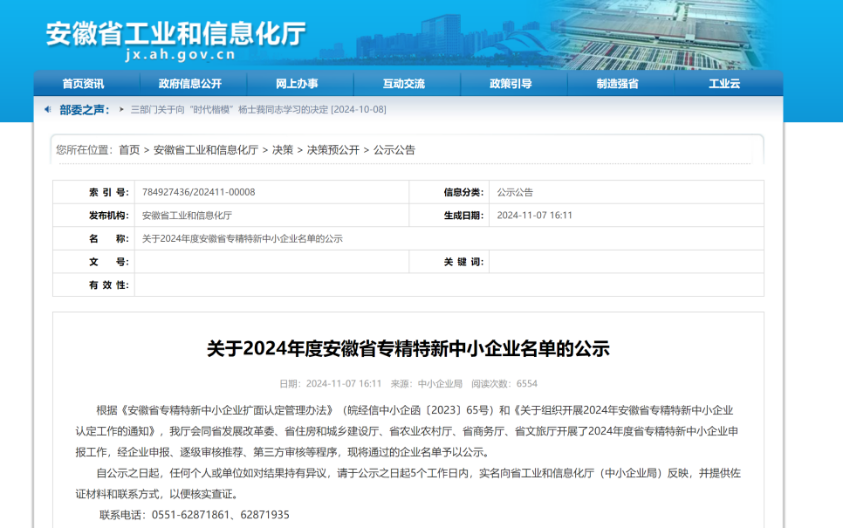The image size is (844, 528).
Task: Click 安徽省工业和信息化厅 in the breadcrumb
Action: [206, 150]
